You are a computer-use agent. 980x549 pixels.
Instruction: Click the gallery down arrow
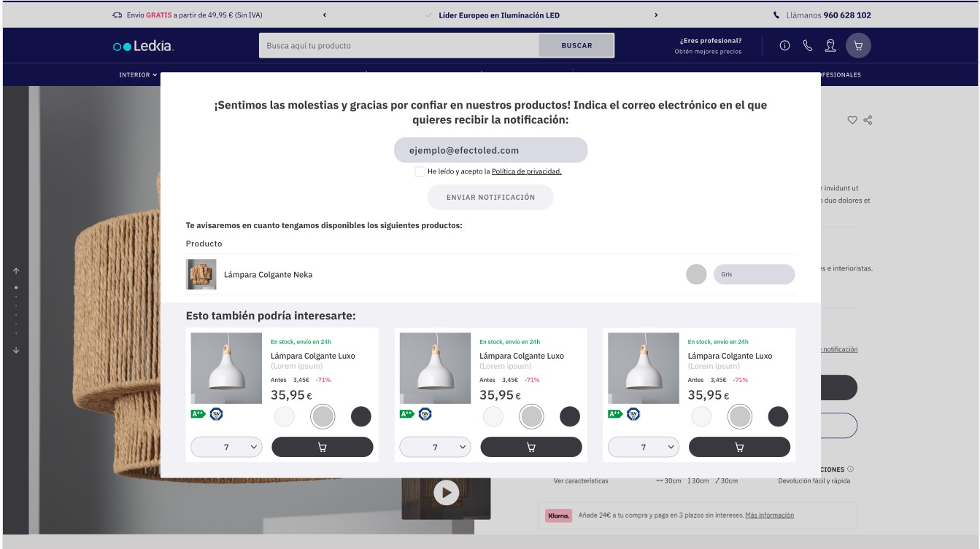tap(16, 351)
